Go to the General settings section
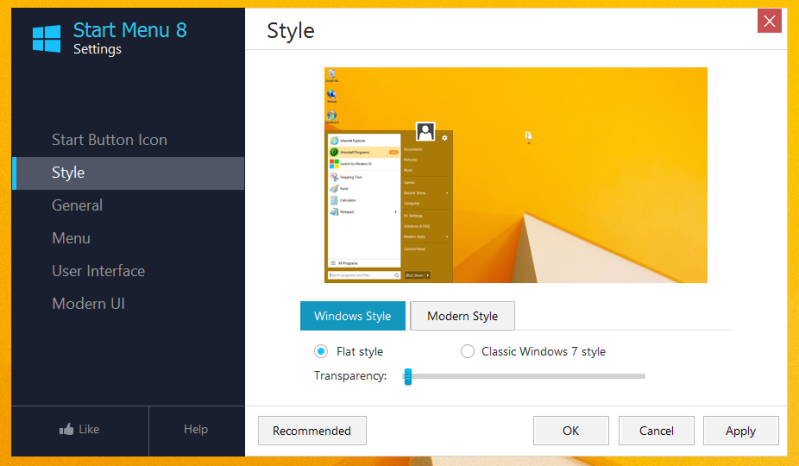799x466 pixels. tap(77, 205)
